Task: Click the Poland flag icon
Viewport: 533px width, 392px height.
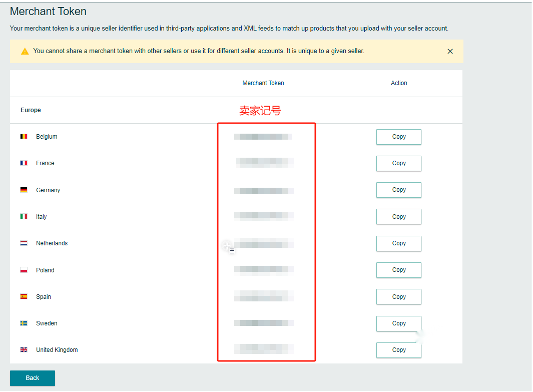Action: [x=24, y=270]
